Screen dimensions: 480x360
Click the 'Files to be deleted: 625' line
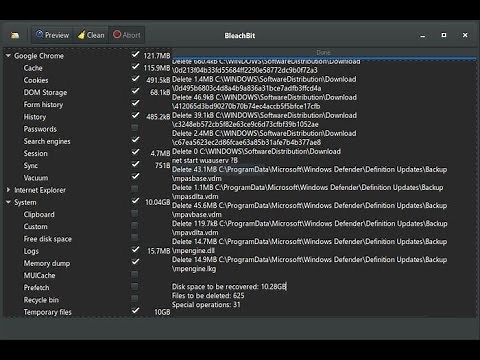click(x=208, y=296)
